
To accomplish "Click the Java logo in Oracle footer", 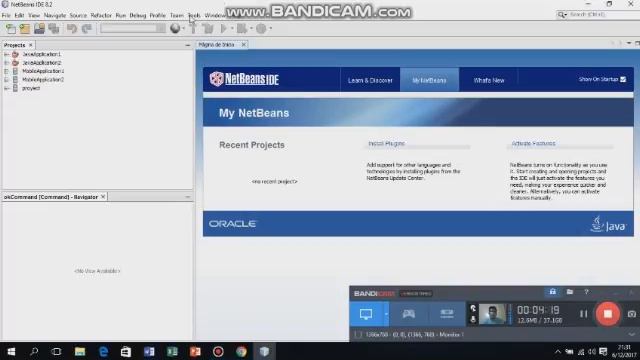I will click(608, 224).
